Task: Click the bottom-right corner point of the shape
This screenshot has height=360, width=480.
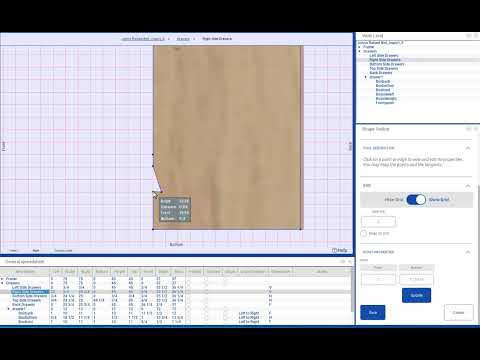Action: click(300, 229)
